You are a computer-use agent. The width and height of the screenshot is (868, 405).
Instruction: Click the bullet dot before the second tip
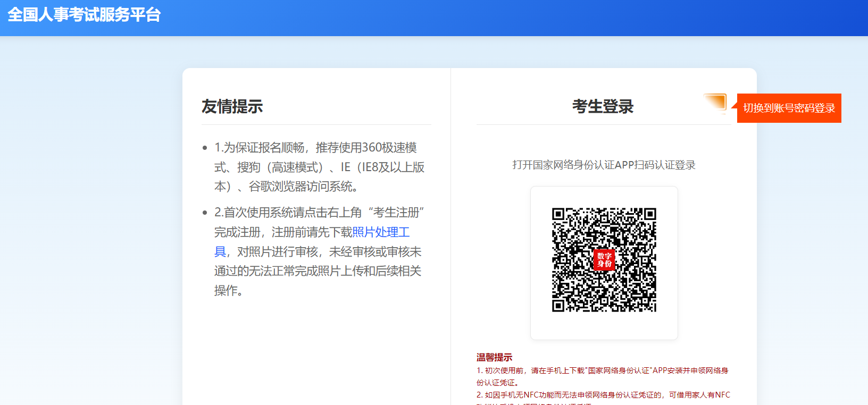(205, 213)
